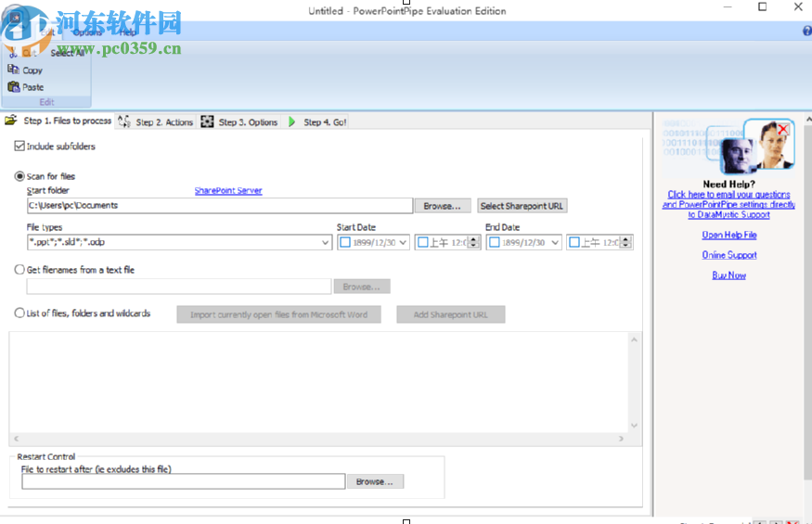Open the Start Date calendar dropdown
This screenshot has width=812, height=524.
pos(402,243)
